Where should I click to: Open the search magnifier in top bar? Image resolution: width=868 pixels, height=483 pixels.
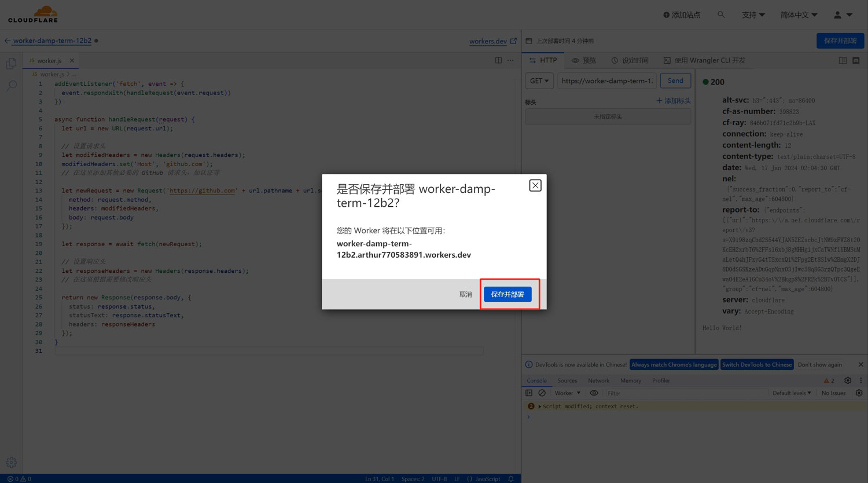pos(721,14)
